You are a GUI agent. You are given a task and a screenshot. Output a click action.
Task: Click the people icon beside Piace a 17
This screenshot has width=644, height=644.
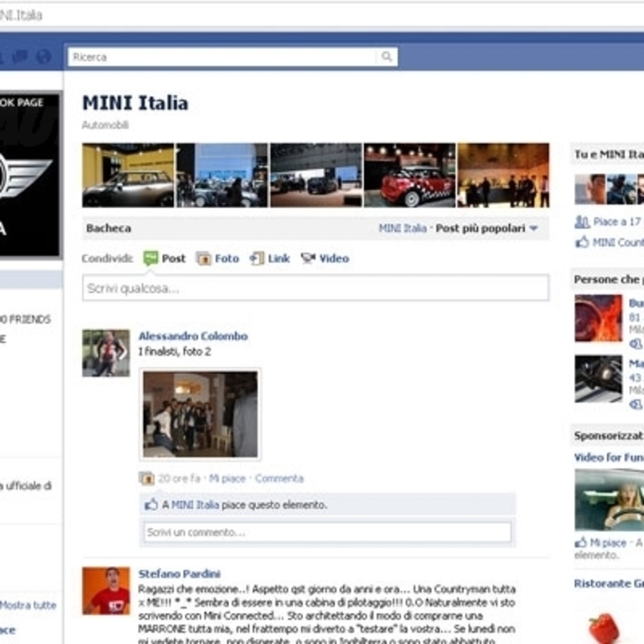[x=582, y=222]
